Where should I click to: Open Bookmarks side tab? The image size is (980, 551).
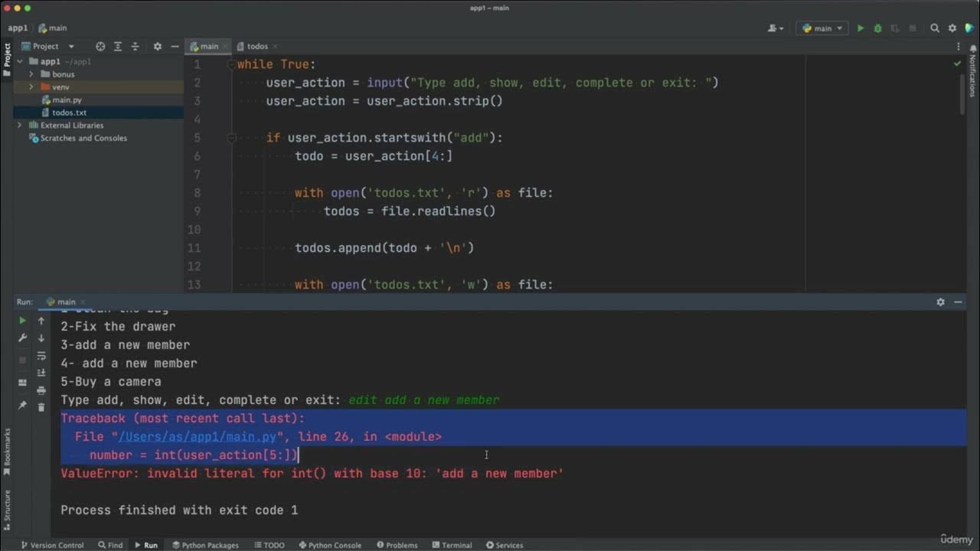(6, 452)
